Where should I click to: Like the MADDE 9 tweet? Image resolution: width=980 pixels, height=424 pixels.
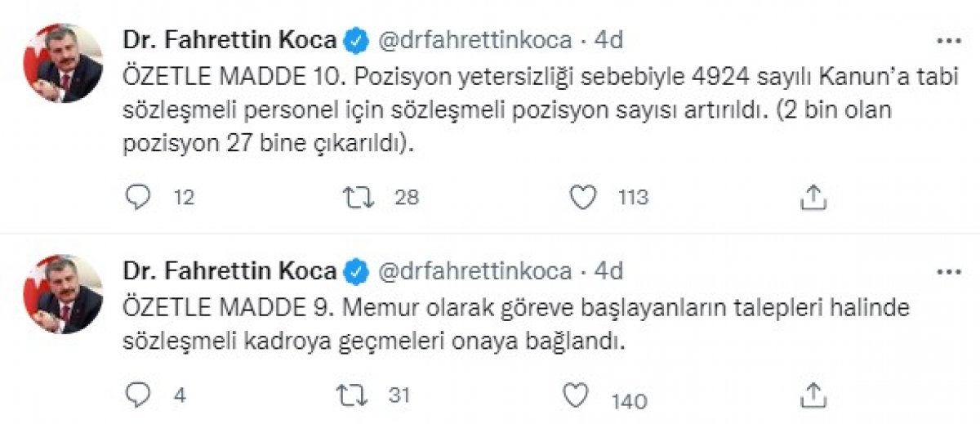577,396
